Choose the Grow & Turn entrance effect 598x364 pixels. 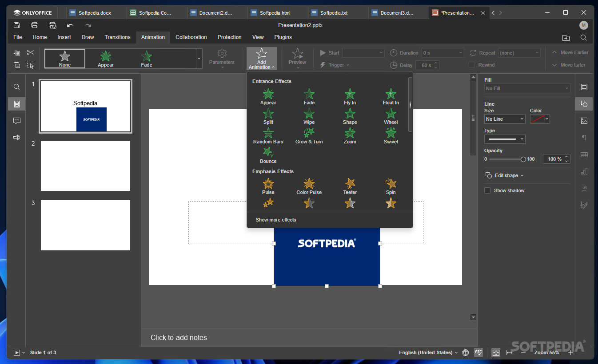click(309, 136)
